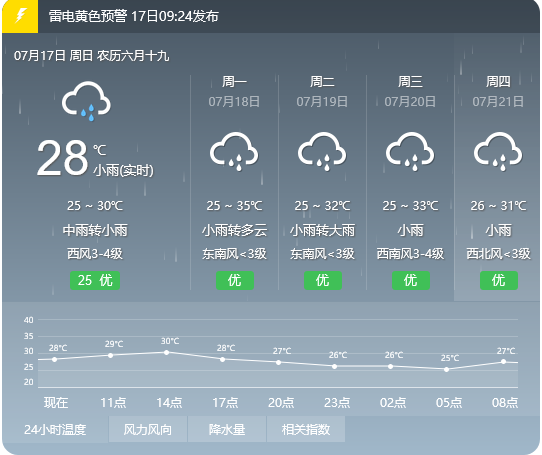Viewport: 542px width, 455px height.
Task: Open the 降水量 tab
Action: [x=227, y=429]
